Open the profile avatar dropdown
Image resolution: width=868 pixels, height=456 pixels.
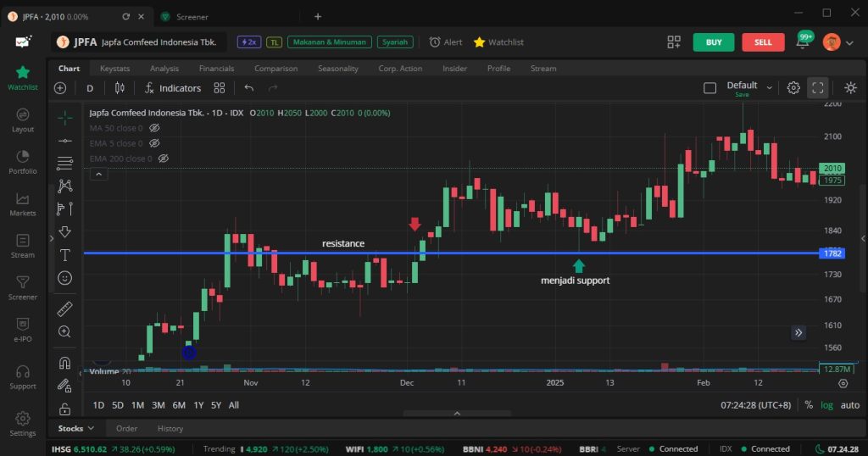pos(837,42)
